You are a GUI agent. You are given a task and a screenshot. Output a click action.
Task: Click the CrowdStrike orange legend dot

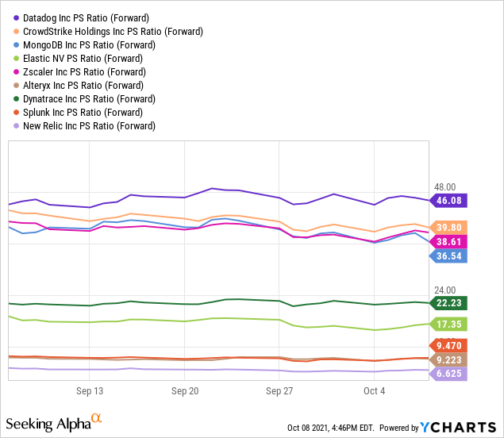tap(14, 31)
